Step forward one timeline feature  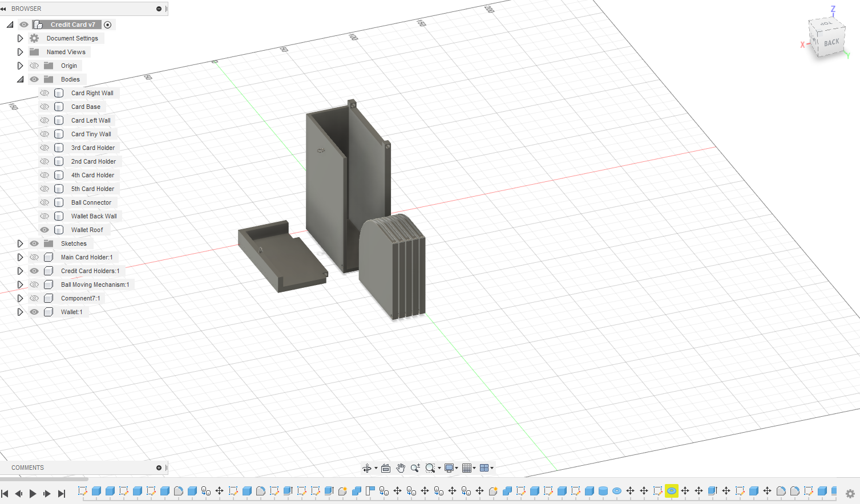[47, 494]
